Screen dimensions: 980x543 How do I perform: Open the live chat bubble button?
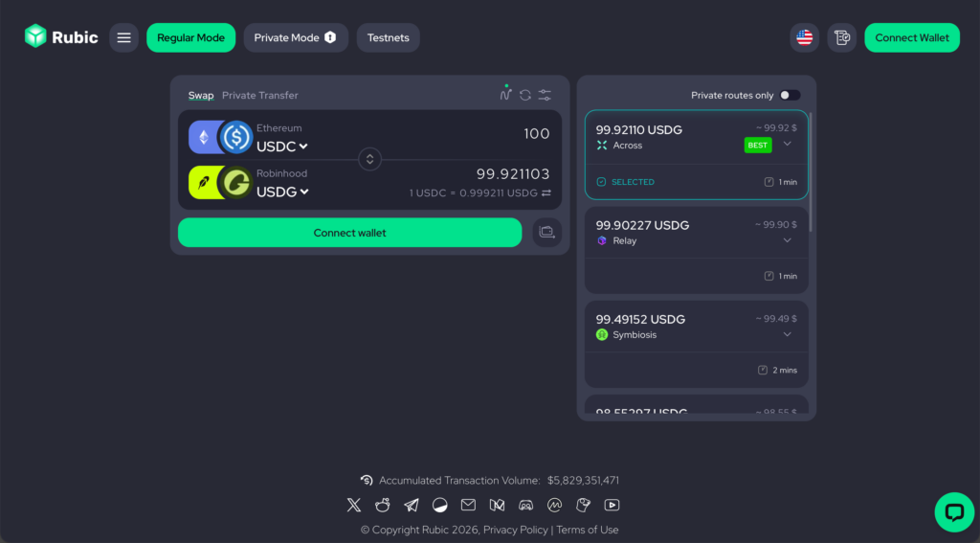point(954,512)
